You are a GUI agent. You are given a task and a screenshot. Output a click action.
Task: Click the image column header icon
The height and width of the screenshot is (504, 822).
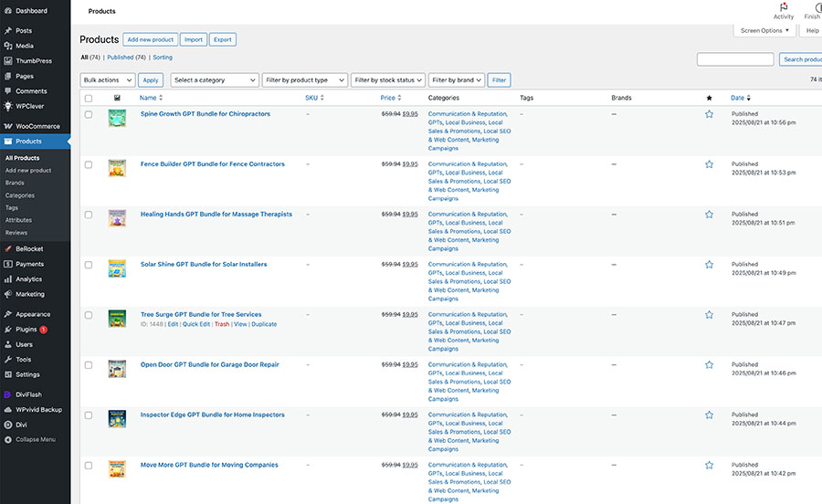coord(117,98)
